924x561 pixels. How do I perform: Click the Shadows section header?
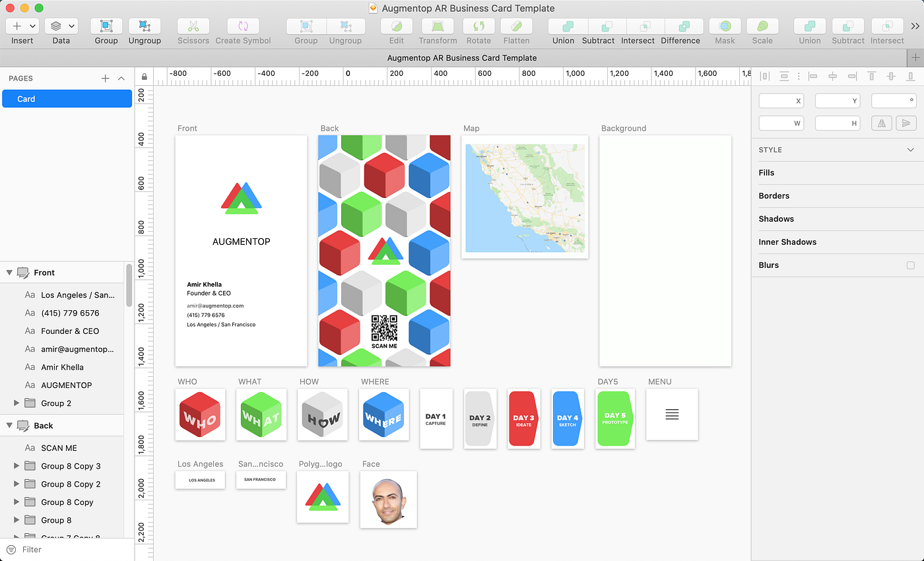[838, 219]
